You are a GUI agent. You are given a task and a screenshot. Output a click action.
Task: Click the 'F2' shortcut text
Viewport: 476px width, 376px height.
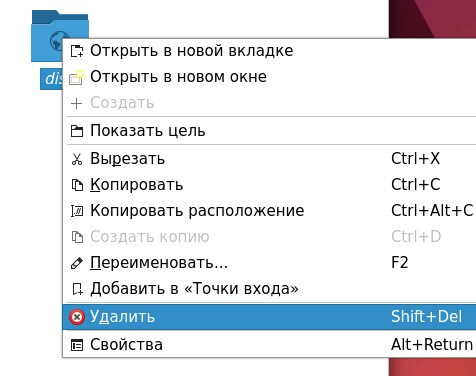coord(400,263)
